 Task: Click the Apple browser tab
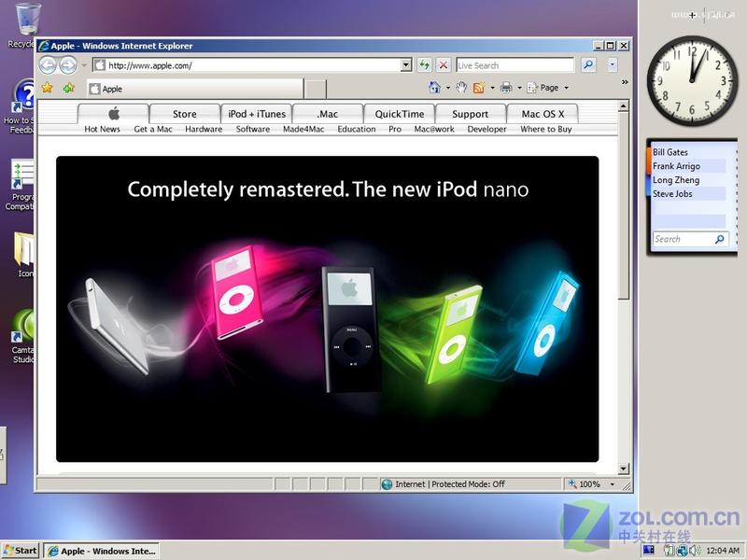(x=195, y=89)
